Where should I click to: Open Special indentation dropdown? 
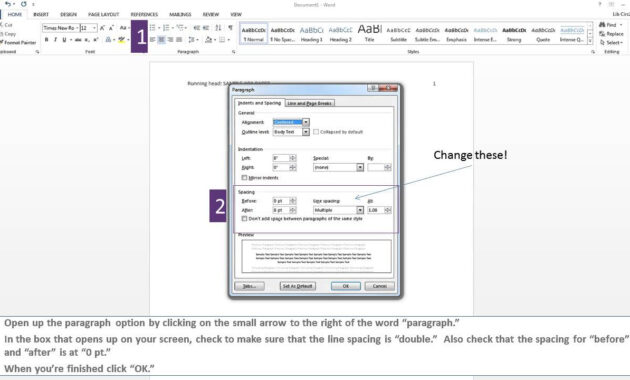point(360,167)
